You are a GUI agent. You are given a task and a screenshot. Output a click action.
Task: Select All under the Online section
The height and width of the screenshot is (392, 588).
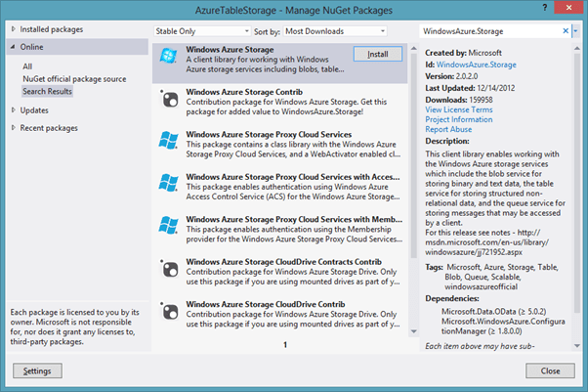click(28, 65)
